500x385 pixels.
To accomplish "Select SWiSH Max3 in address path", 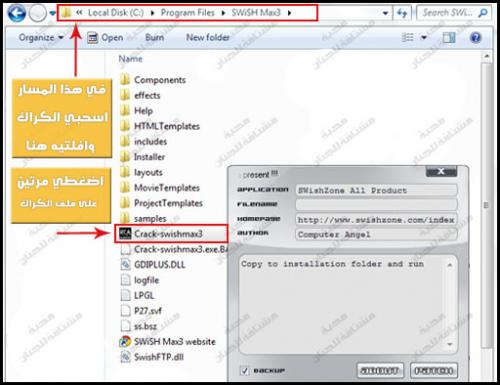I will tap(256, 13).
